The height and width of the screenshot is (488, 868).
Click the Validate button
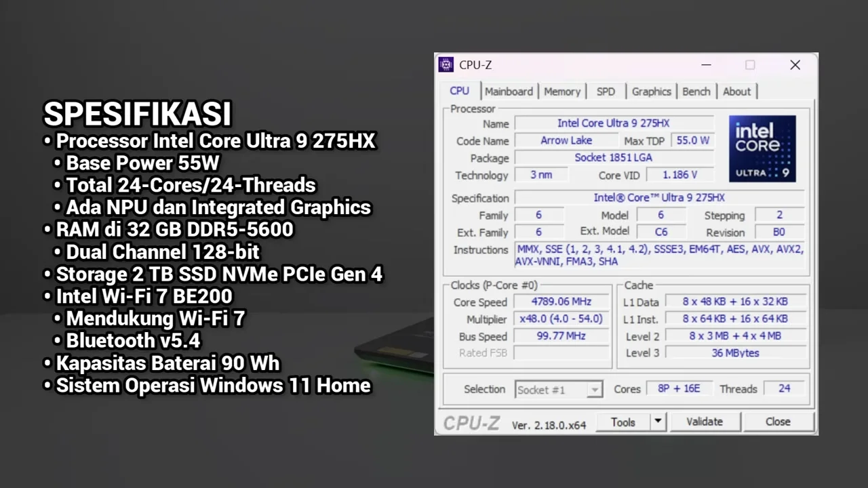(x=704, y=421)
